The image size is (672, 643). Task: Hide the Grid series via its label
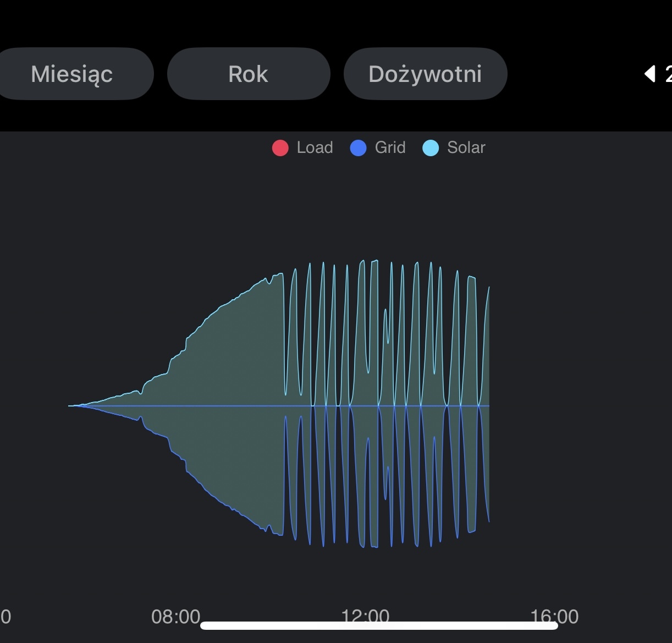coord(390,147)
